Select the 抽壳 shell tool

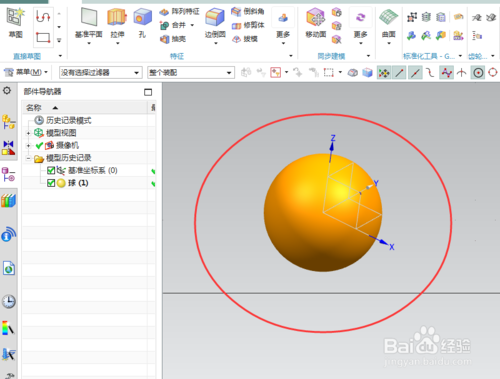(173, 39)
